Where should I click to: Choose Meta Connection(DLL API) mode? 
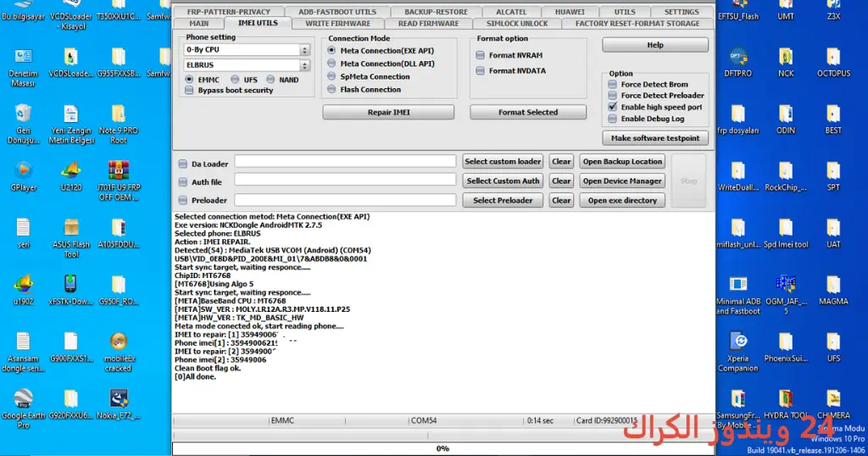pyautogui.click(x=331, y=64)
